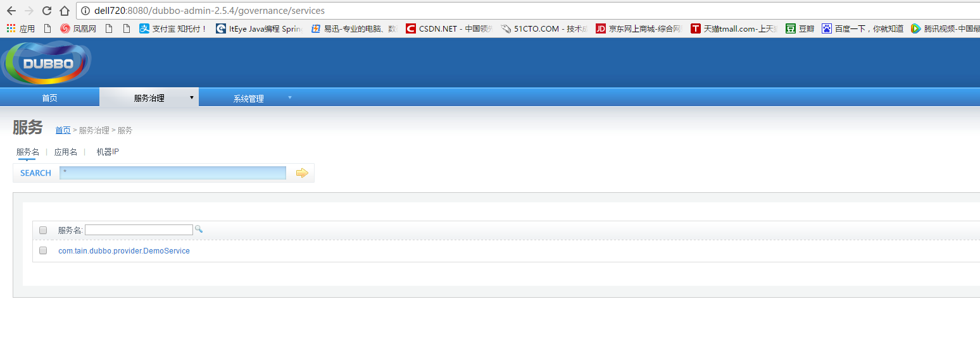
Task: Open the 京东网上商城 bookmark
Action: coord(639,28)
